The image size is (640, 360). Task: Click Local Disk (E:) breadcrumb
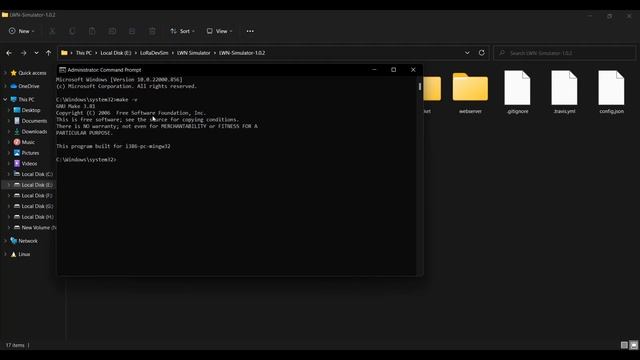click(116, 53)
